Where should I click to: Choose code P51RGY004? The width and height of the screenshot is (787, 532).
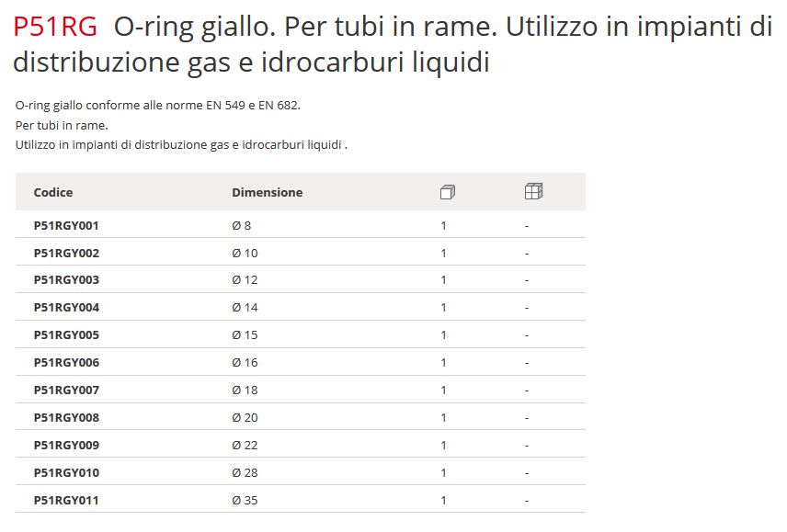[66, 308]
